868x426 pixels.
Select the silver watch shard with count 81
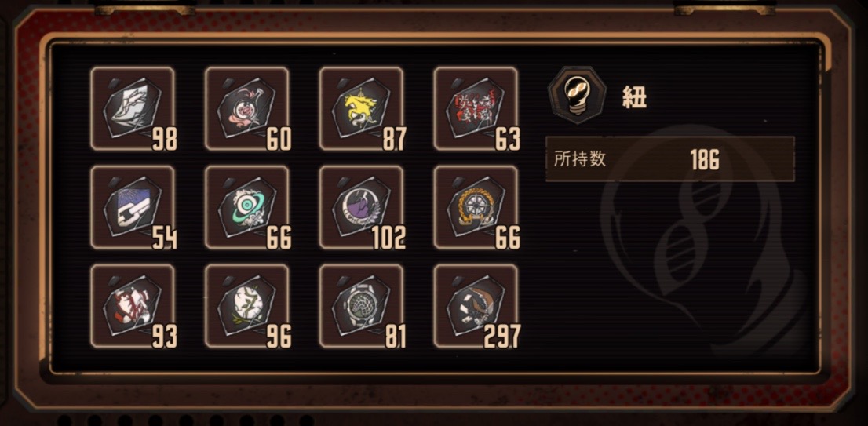pyautogui.click(x=362, y=306)
